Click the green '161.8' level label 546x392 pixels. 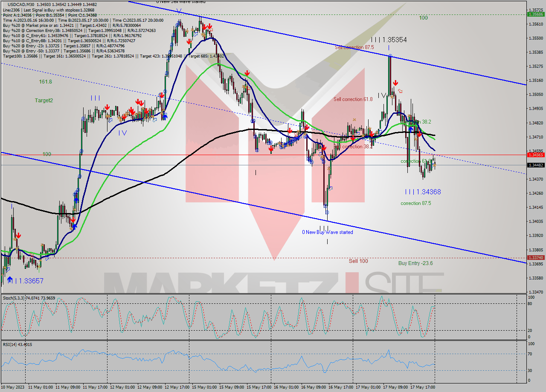click(45, 81)
